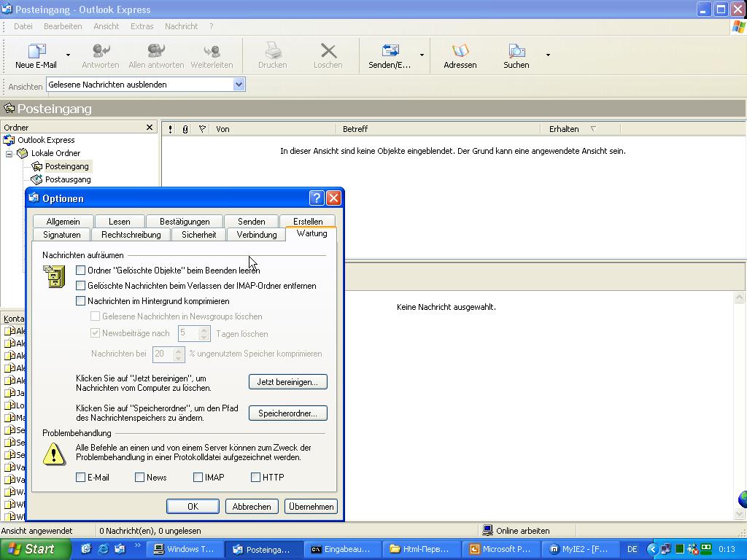This screenshot has height=560, width=747.
Task: Sort messages by priority column icon
Action: (x=170, y=129)
